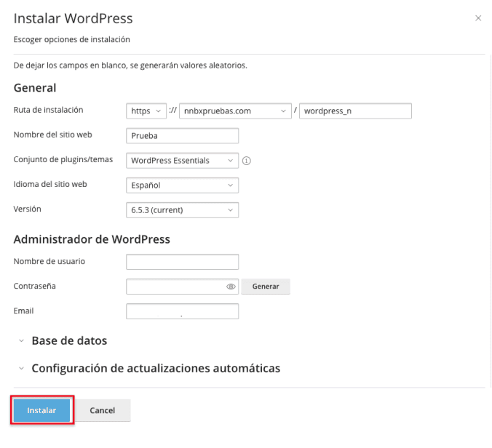The image size is (492, 448).
Task: Click the info icon beside plugin set
Action: pyautogui.click(x=246, y=161)
